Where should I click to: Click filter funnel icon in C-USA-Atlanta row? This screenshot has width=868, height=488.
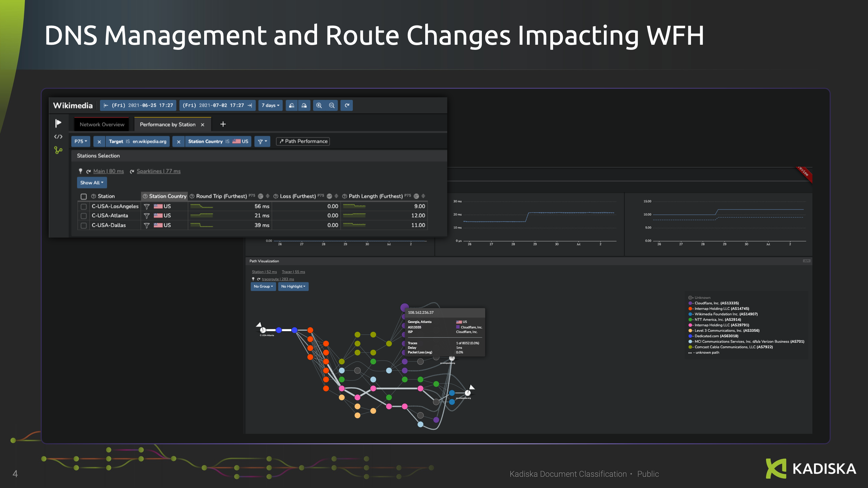(x=147, y=216)
